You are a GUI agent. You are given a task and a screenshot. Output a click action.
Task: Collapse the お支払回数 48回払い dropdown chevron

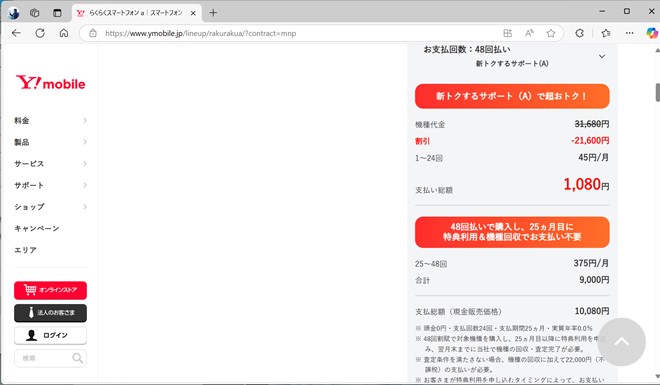pos(602,56)
